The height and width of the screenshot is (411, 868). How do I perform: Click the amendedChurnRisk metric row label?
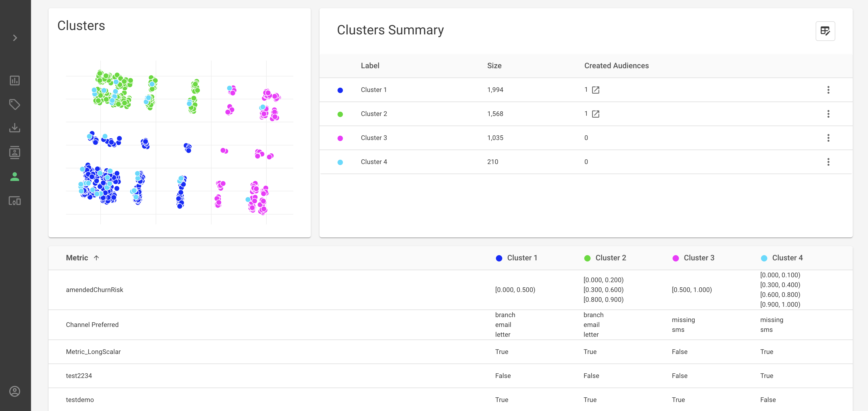pyautogui.click(x=95, y=290)
